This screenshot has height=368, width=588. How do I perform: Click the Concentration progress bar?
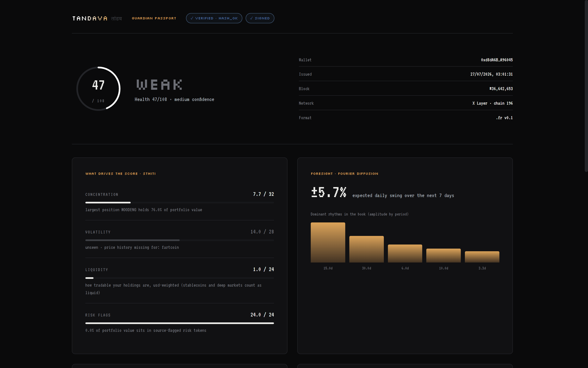pyautogui.click(x=179, y=202)
